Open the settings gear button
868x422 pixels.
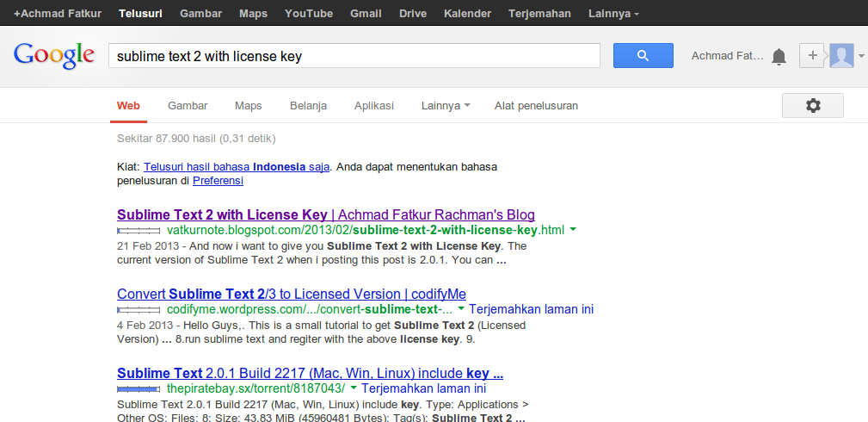coord(813,105)
